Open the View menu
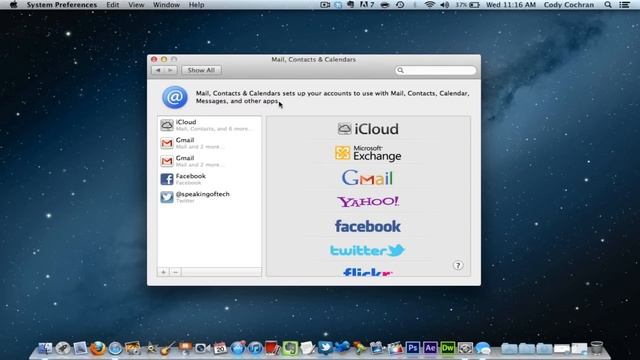 (x=136, y=5)
